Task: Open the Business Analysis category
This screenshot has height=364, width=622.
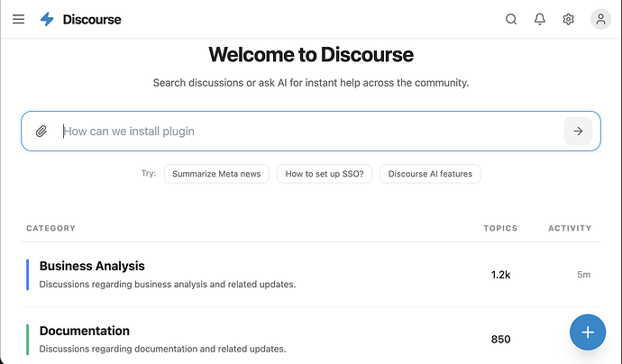Action: click(92, 266)
